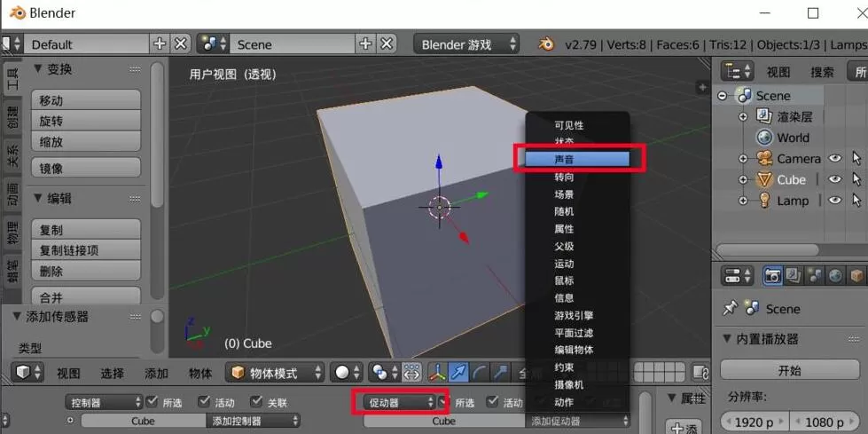The height and width of the screenshot is (434, 868).
Task: Open the 促动器 dropdown in logic editor
Action: click(400, 402)
